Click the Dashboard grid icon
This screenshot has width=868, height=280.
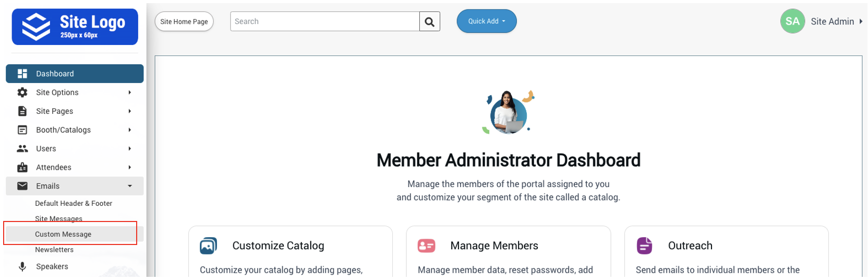[22, 74]
